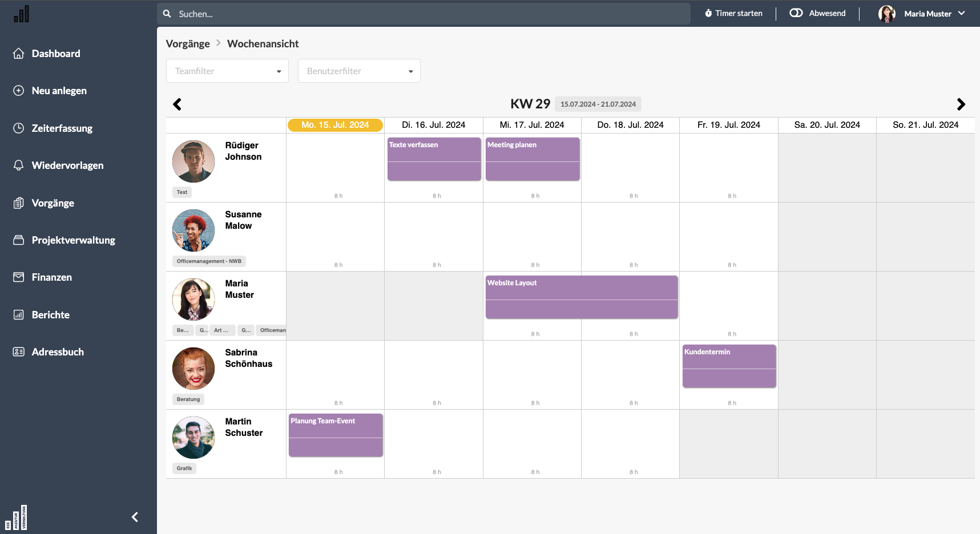980x534 pixels.
Task: Go to the previous week arrow
Action: [x=178, y=104]
